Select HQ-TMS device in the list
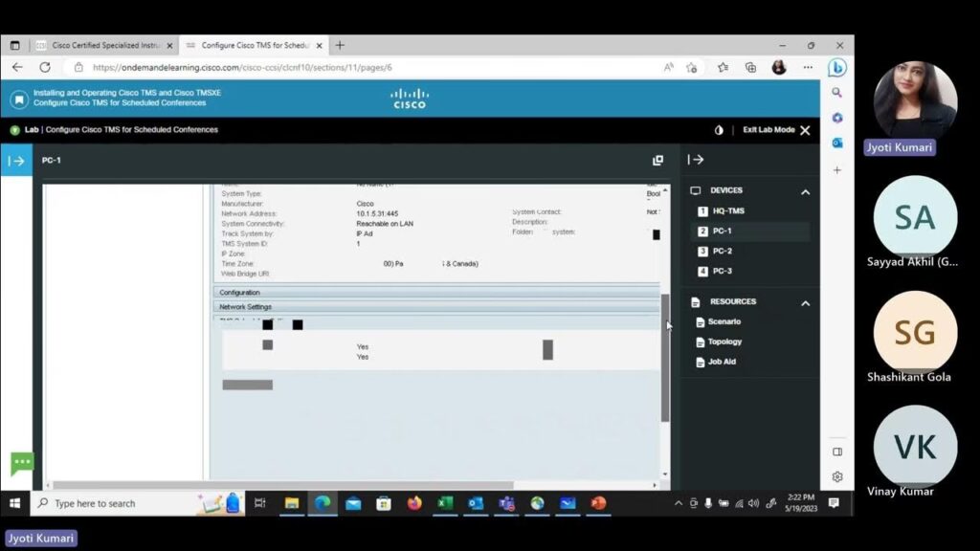The image size is (980, 551). (x=727, y=211)
